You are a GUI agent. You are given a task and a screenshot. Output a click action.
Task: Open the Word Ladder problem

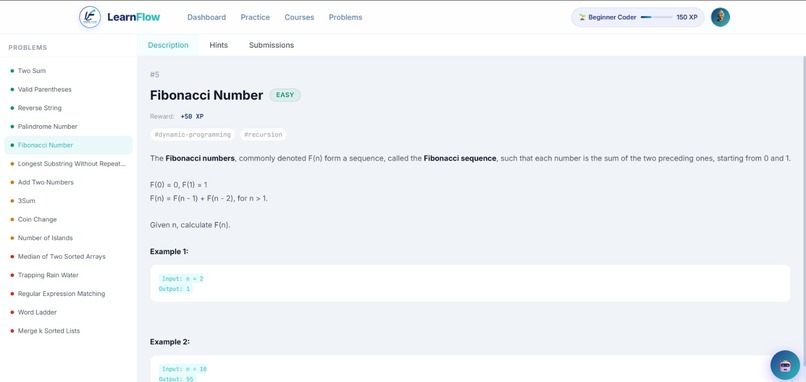pos(68,312)
